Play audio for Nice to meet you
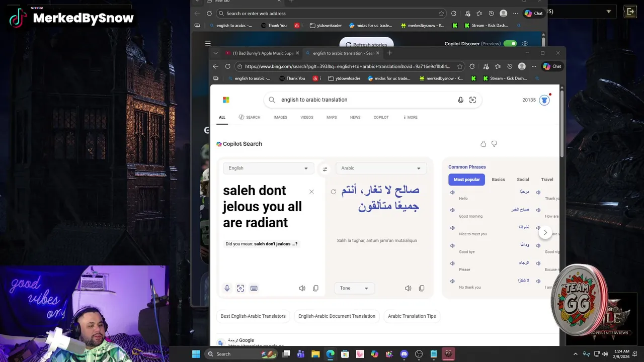 [x=452, y=228]
